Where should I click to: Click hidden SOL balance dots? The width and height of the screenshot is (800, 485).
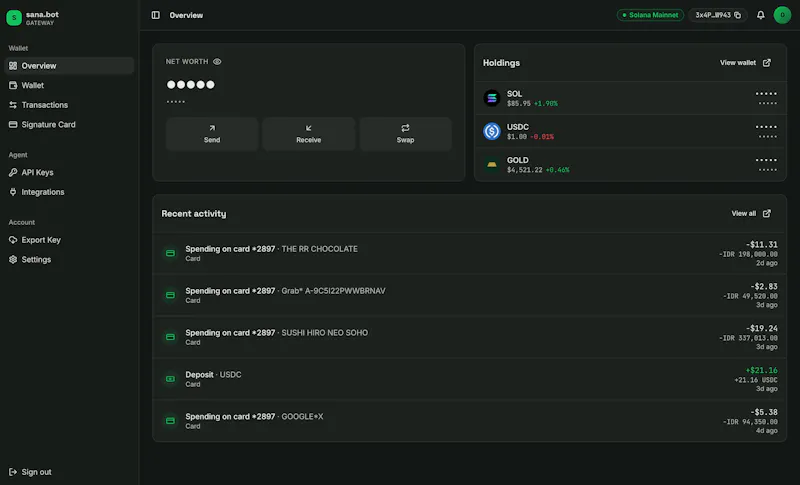[x=766, y=94]
